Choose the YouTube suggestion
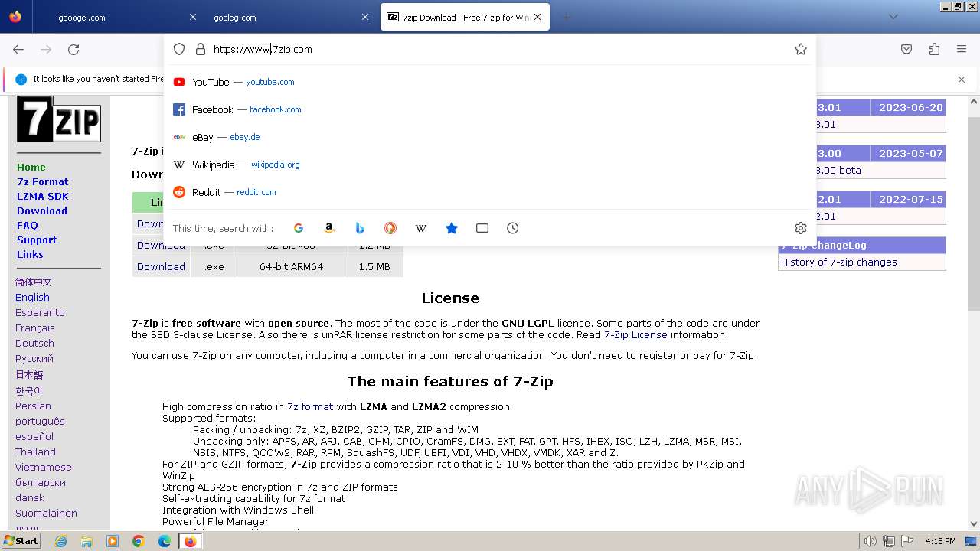This screenshot has width=980, height=551. pyautogui.click(x=490, y=82)
